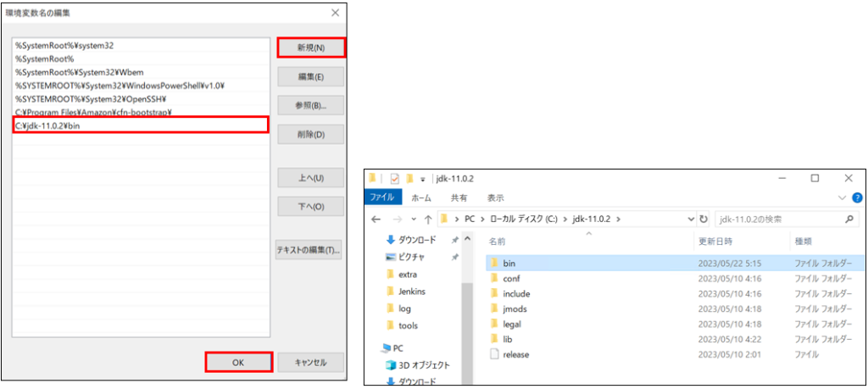Click the properties checkmark icon in title bar
This screenshot has height=389, width=868.
[395, 178]
